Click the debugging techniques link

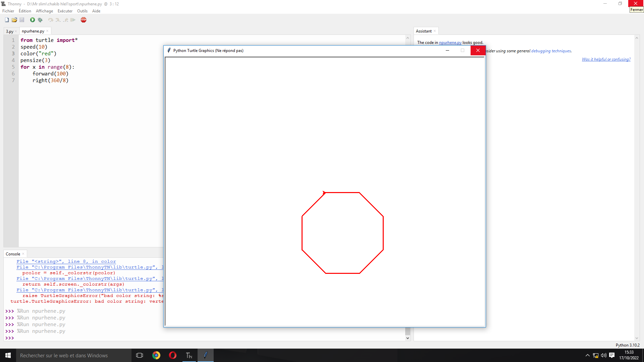tap(551, 51)
